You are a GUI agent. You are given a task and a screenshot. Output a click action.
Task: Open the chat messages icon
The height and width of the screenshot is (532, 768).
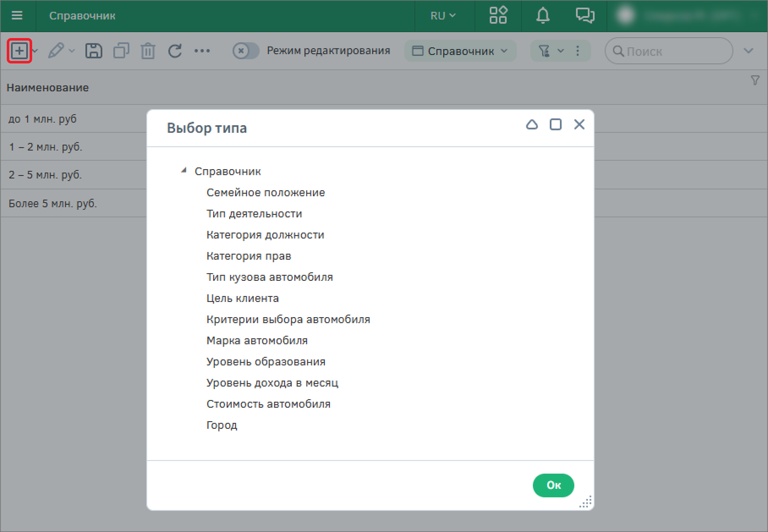coord(585,16)
